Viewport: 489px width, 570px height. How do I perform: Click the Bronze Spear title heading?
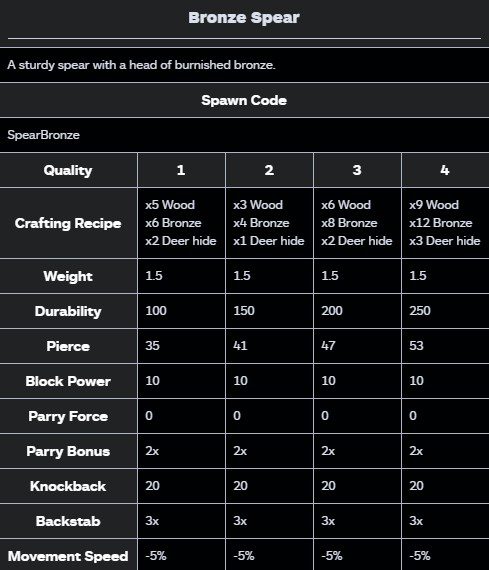(x=244, y=18)
